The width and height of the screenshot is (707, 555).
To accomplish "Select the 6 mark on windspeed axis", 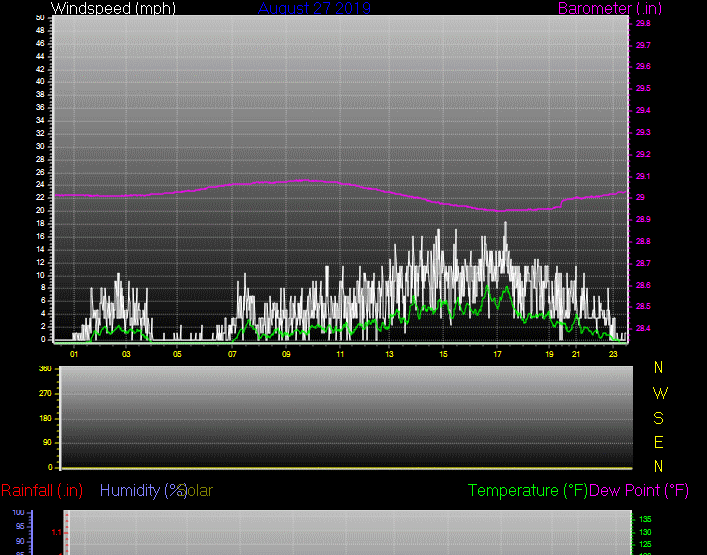I will 43,301.
